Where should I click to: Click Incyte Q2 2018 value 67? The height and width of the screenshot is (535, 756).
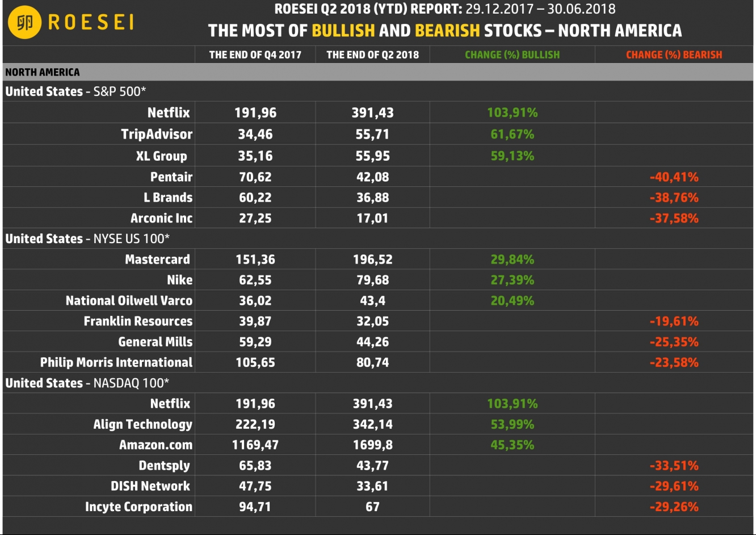[372, 507]
